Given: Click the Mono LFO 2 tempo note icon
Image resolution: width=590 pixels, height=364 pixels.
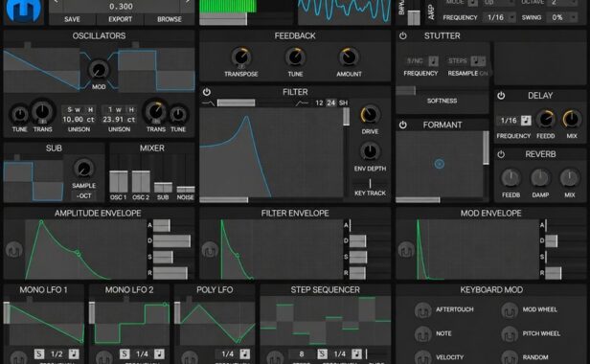Looking at the screenshot, I should (159, 353).
